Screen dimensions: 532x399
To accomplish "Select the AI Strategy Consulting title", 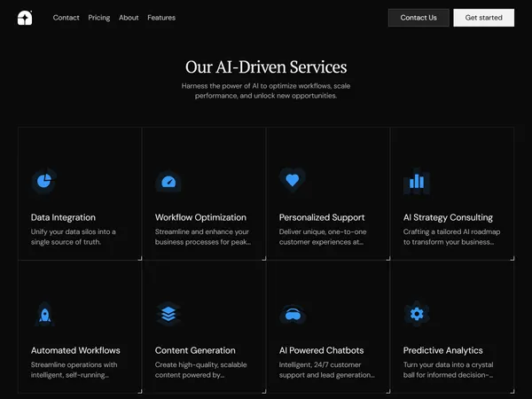I will click(x=448, y=217).
